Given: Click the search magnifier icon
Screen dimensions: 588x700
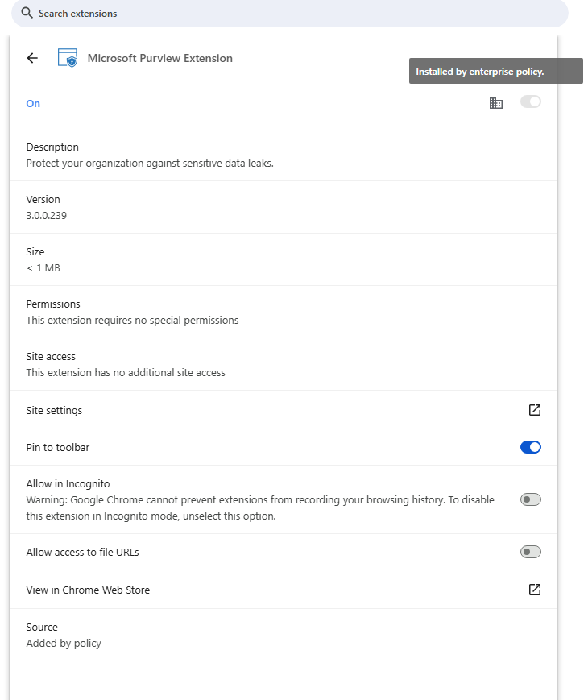Looking at the screenshot, I should pyautogui.click(x=27, y=13).
